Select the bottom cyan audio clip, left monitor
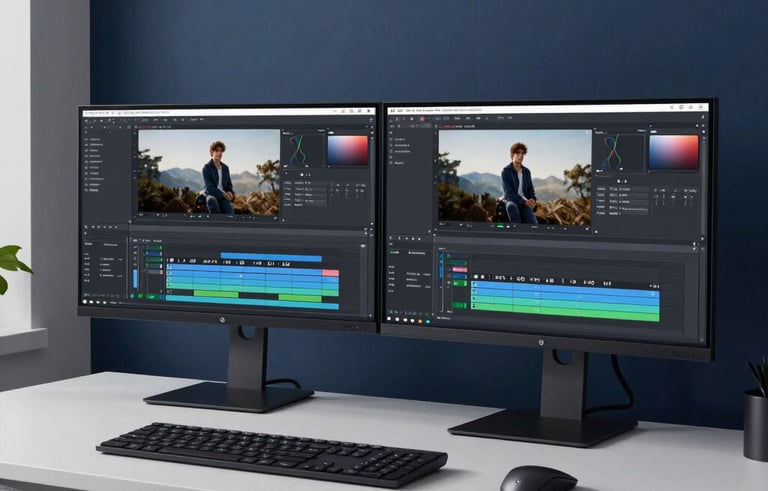 pos(252,302)
